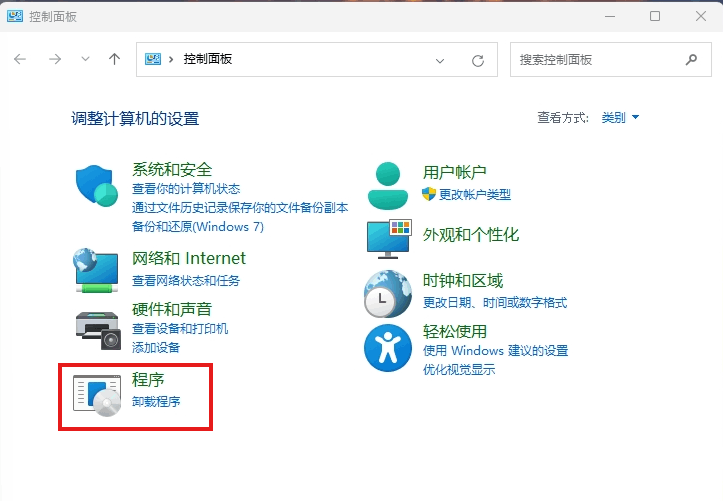Click the refresh icon in address bar
This screenshot has height=502, width=724.
pos(478,60)
